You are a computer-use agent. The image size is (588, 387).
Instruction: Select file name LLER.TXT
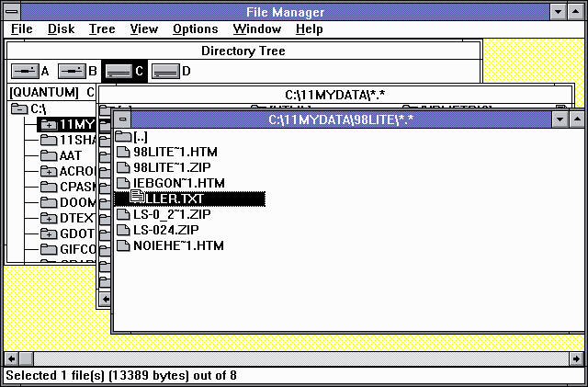coord(175,199)
